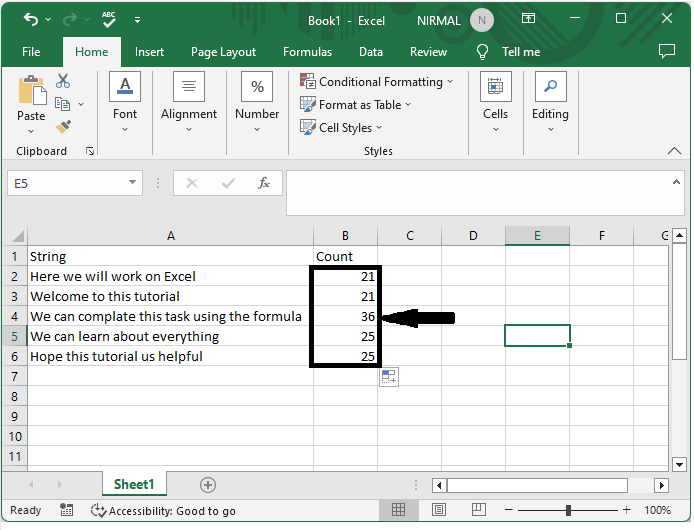Select the Home ribbon tab

pos(92,52)
